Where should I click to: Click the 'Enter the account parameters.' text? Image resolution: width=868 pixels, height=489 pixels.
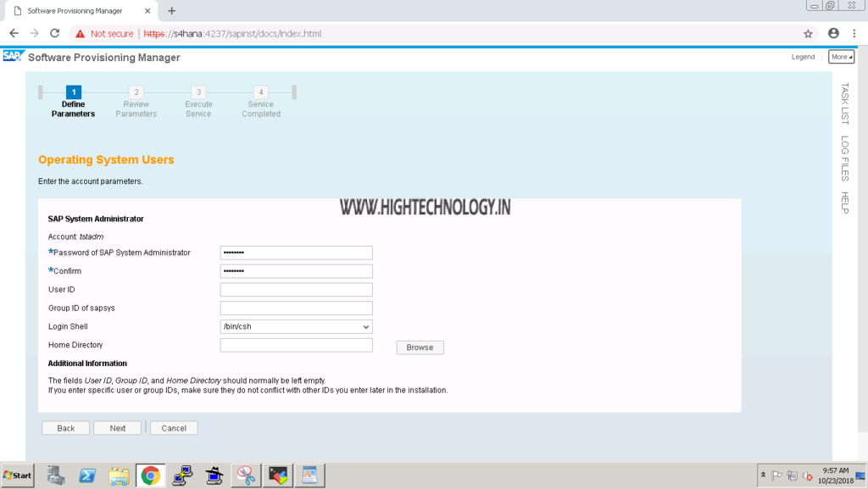[90, 181]
